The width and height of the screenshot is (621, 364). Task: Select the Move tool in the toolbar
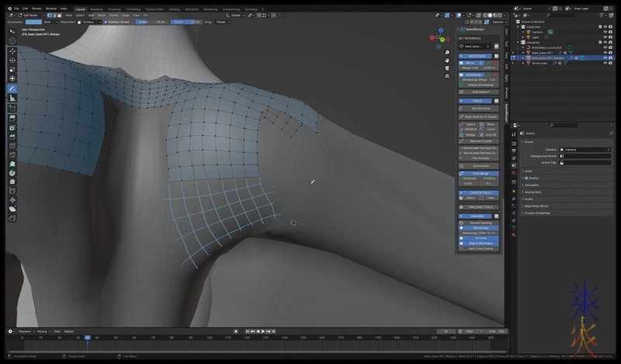pos(12,50)
